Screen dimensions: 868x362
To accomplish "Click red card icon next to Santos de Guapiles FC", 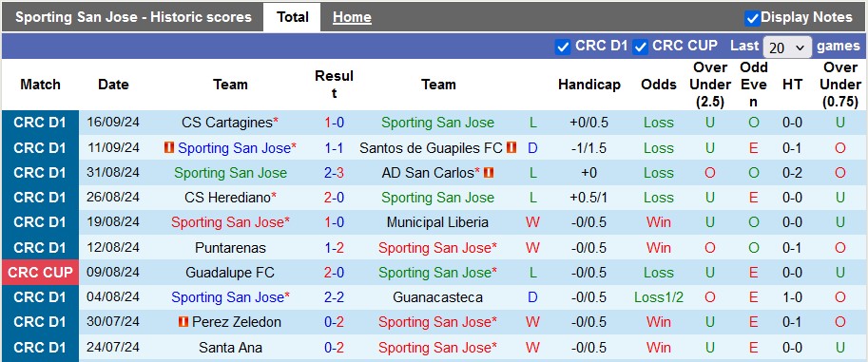I will (x=511, y=148).
